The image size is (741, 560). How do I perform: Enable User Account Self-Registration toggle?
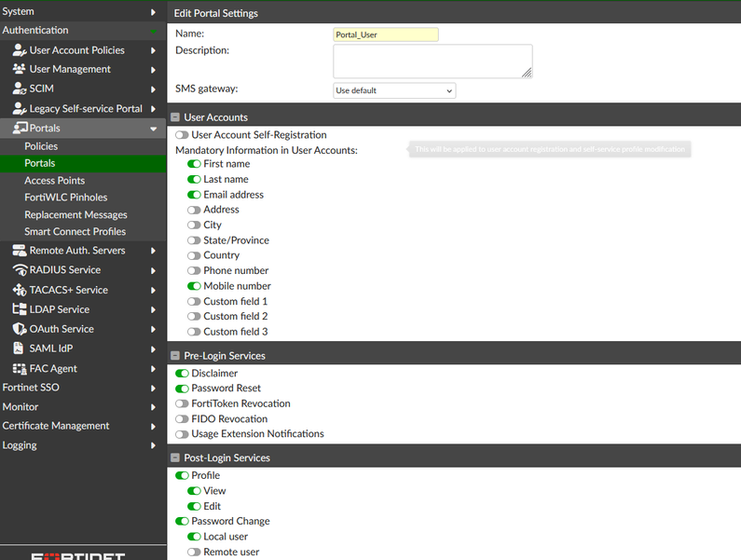(182, 135)
